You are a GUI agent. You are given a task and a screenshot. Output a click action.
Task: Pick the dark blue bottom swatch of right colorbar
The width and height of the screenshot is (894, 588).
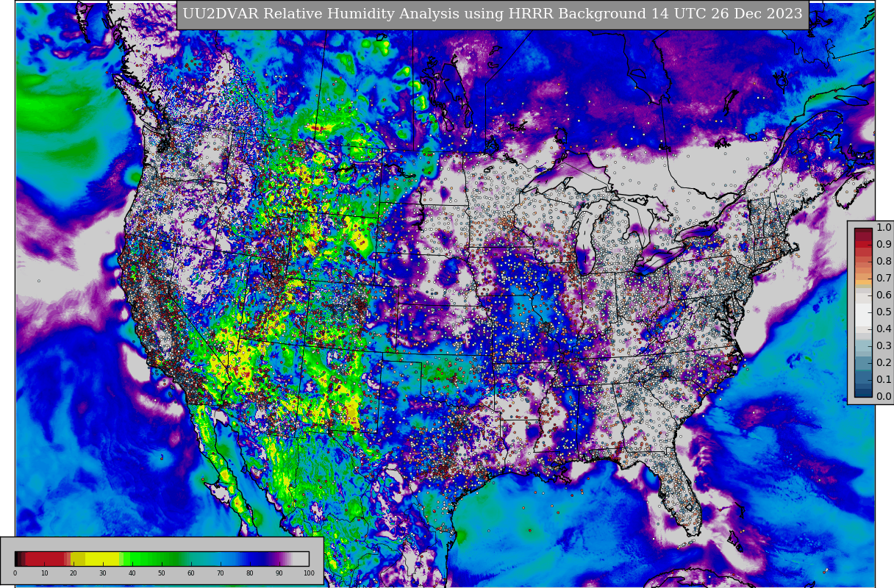(x=863, y=392)
